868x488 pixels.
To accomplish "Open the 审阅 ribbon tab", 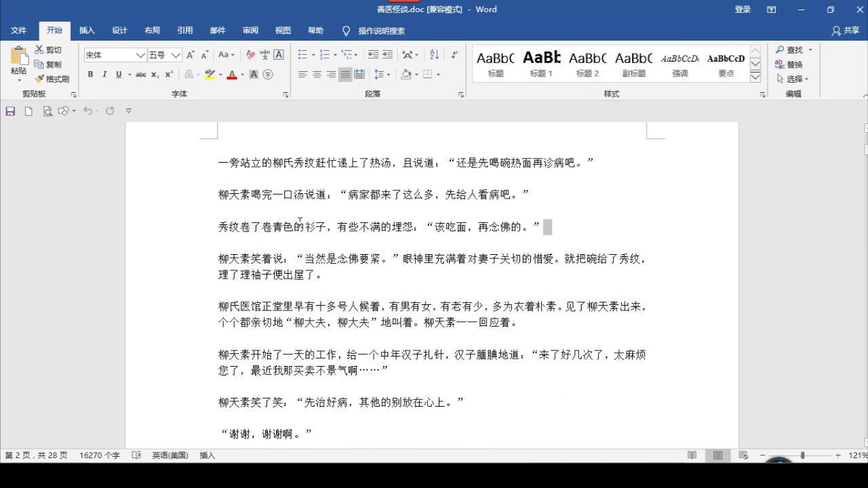I will pyautogui.click(x=250, y=30).
